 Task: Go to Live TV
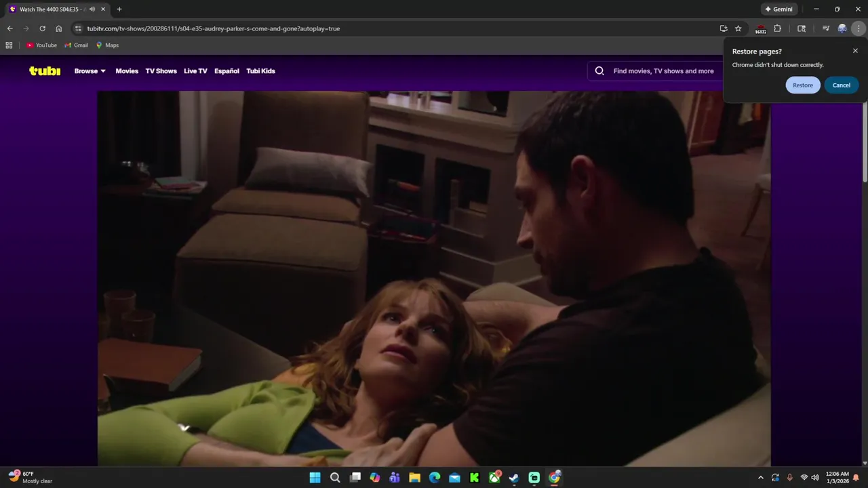click(195, 71)
